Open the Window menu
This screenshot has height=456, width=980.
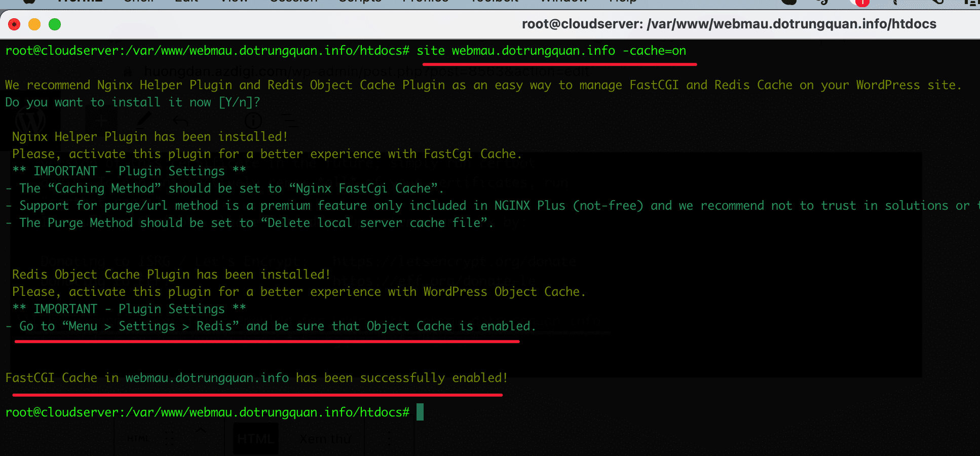point(563,2)
